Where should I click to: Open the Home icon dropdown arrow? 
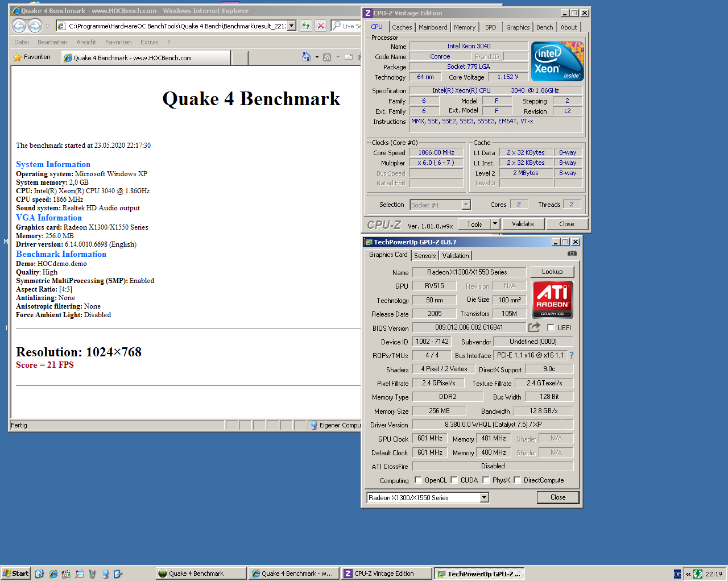317,57
